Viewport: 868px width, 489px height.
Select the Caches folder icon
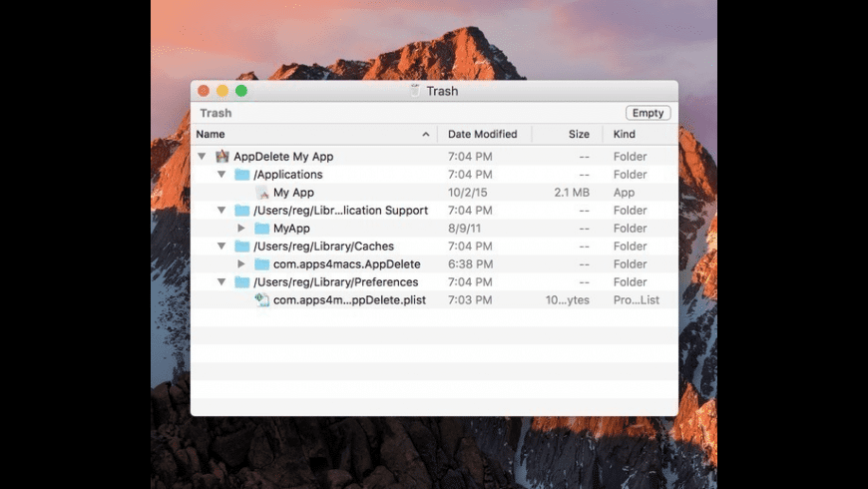point(241,246)
